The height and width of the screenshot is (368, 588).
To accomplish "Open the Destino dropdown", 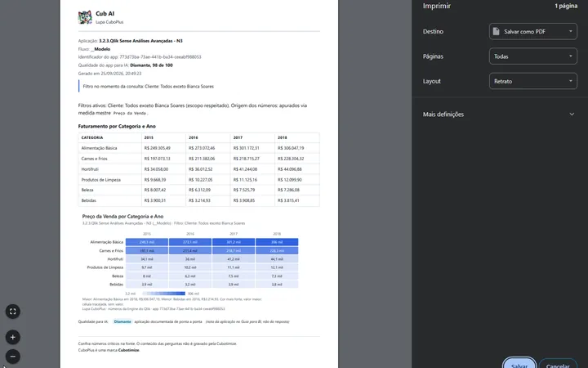I will coord(532,32).
